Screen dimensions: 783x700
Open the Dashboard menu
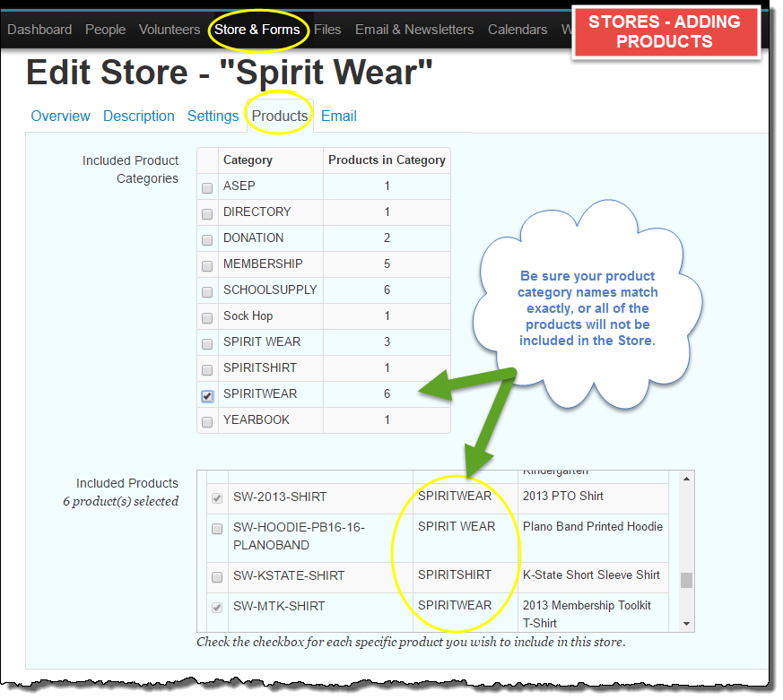click(39, 30)
